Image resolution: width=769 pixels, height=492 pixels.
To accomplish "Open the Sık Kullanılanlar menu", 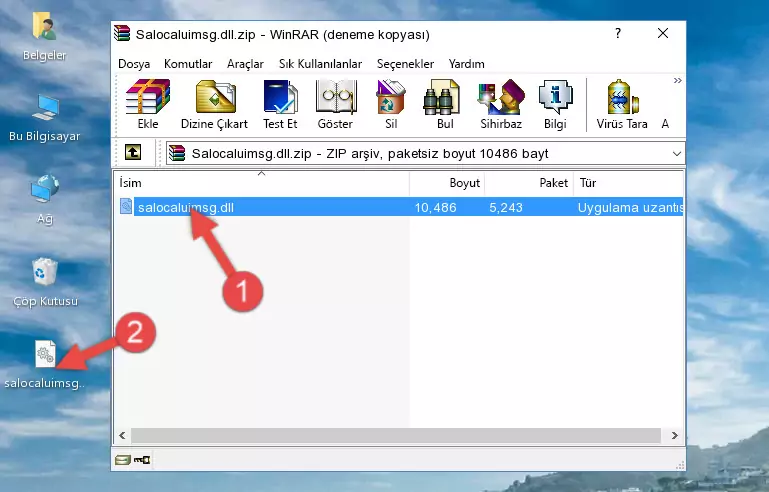I will point(320,64).
